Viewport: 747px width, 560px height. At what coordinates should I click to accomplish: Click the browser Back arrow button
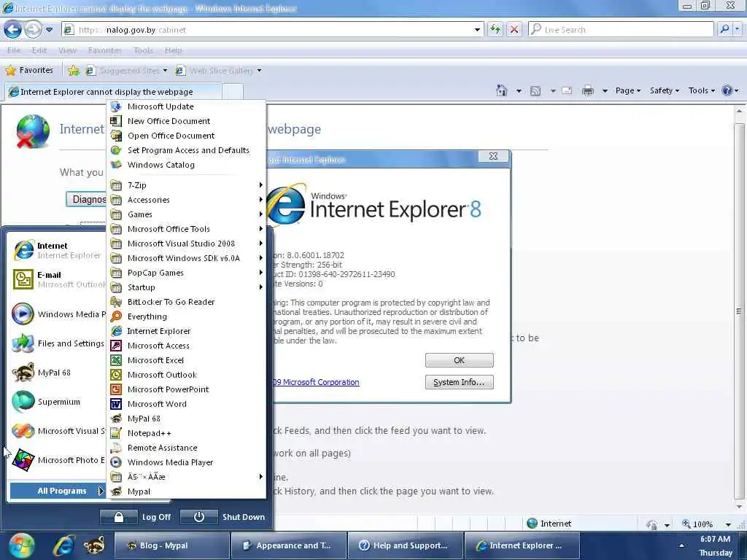coord(13,29)
